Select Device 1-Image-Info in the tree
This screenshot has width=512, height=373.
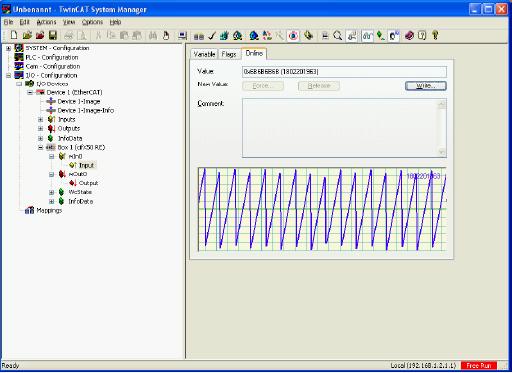(x=86, y=110)
